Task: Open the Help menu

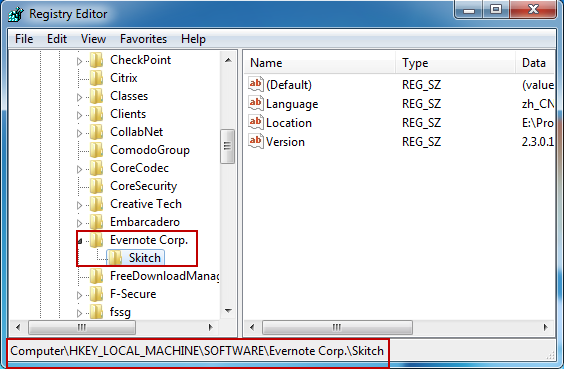Action: [x=193, y=39]
